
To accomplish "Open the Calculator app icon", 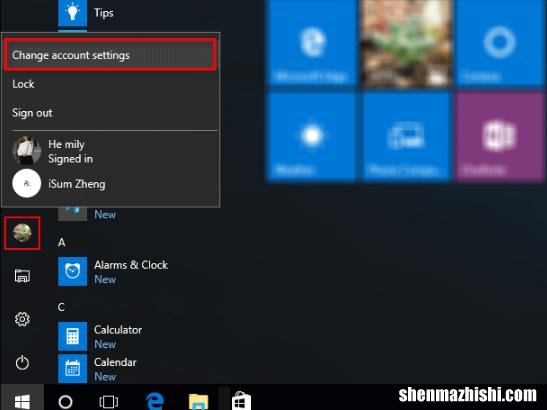I will click(72, 336).
